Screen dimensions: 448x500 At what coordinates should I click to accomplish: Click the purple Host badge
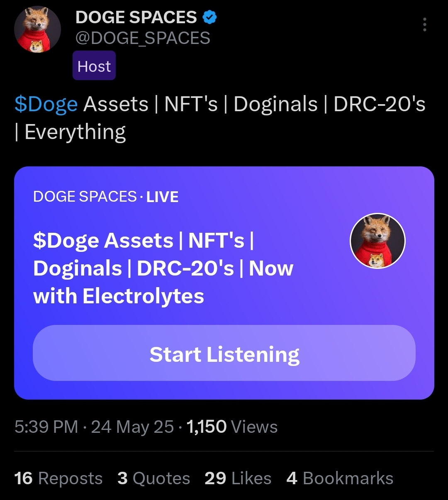(x=94, y=66)
